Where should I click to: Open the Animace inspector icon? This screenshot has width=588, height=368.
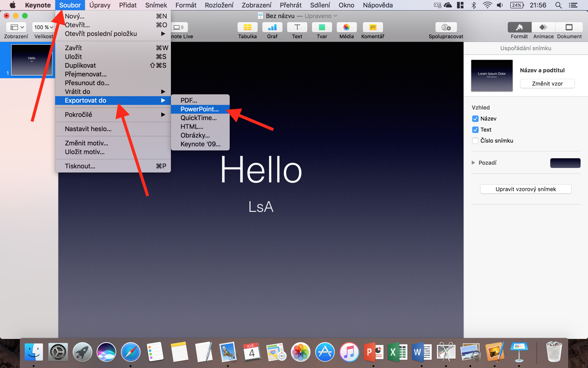[x=543, y=27]
